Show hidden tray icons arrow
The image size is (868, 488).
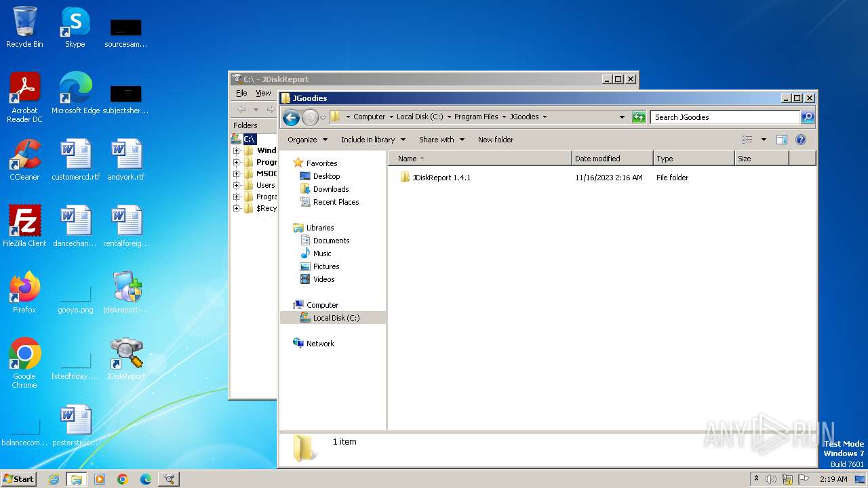[757, 479]
